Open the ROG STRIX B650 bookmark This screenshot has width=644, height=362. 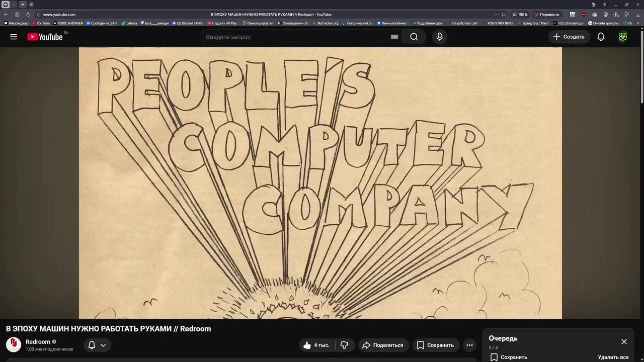(498, 23)
